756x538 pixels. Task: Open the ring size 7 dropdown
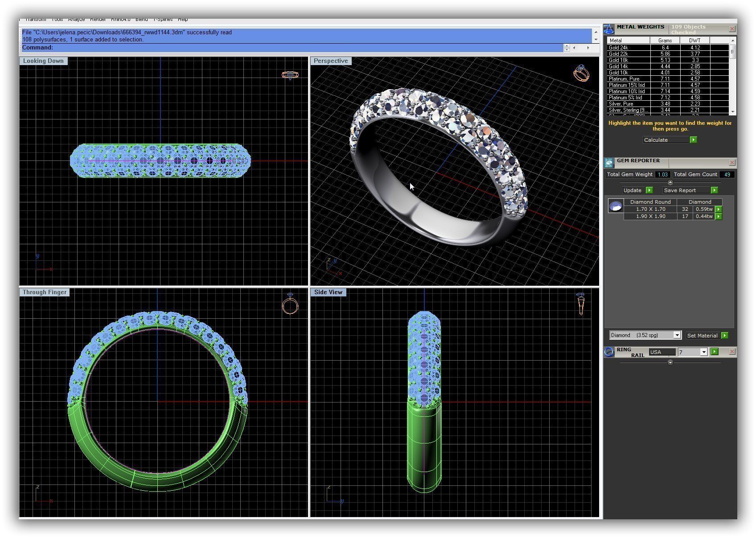coord(703,352)
